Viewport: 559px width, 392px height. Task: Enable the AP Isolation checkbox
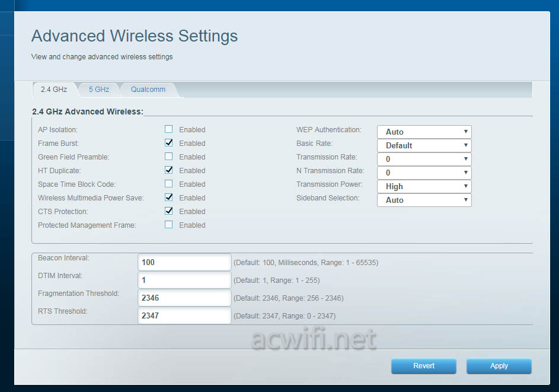pyautogui.click(x=168, y=129)
